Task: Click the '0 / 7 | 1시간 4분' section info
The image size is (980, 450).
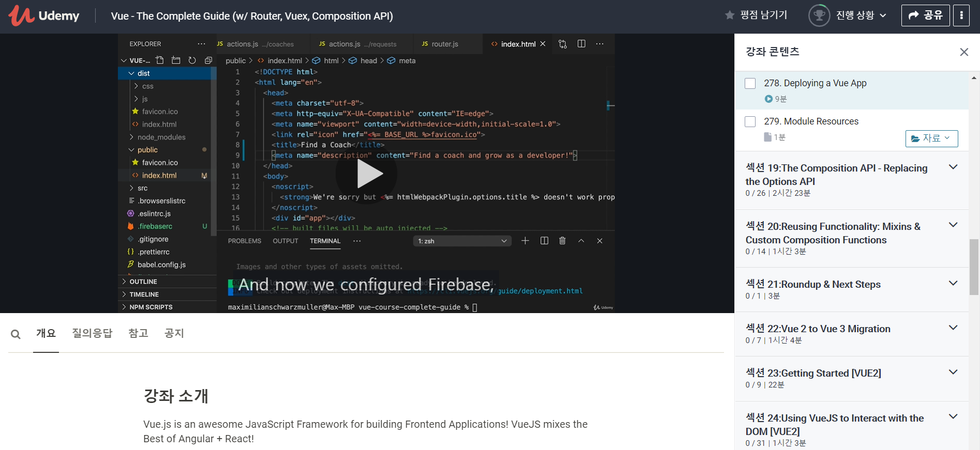Action: [x=774, y=340]
